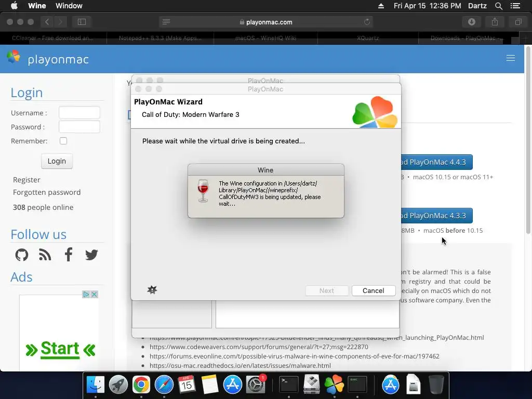Open Google Chrome from the Dock
The height and width of the screenshot is (399, 532).
tap(141, 385)
